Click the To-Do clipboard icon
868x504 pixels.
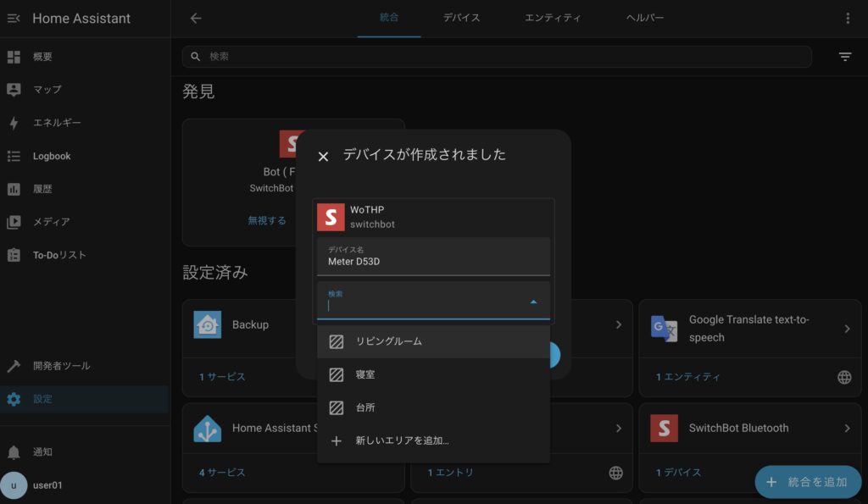click(14, 255)
